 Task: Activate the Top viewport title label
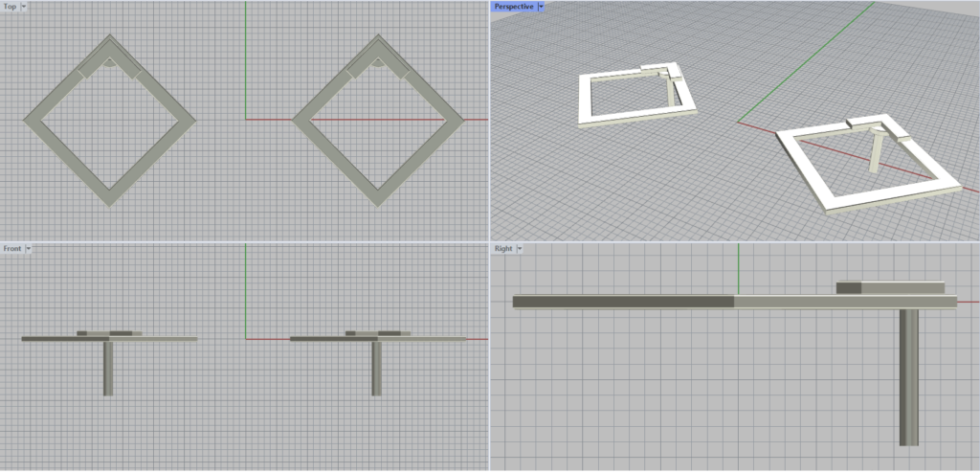pyautogui.click(x=10, y=7)
